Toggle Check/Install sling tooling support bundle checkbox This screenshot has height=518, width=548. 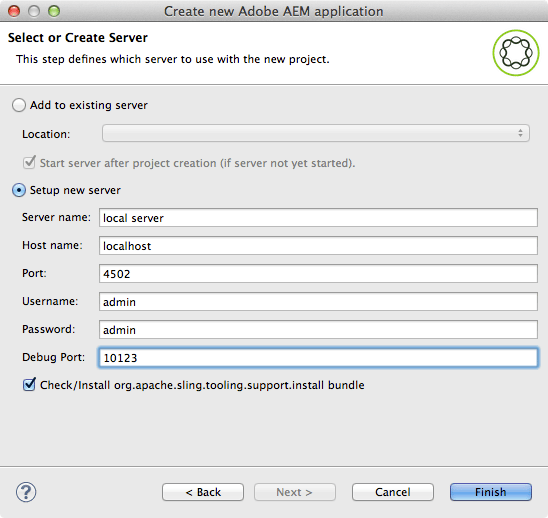pos(29,384)
